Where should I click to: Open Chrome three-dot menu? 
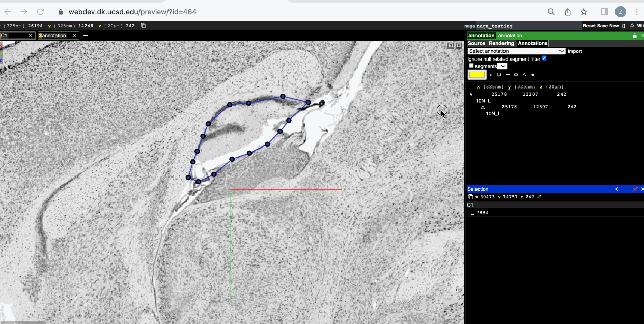pyautogui.click(x=637, y=12)
